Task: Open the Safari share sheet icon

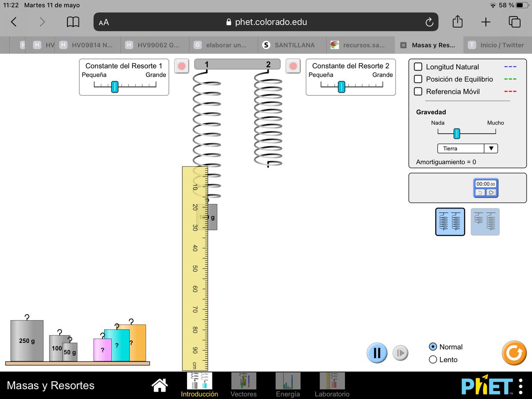Action: 458,21
